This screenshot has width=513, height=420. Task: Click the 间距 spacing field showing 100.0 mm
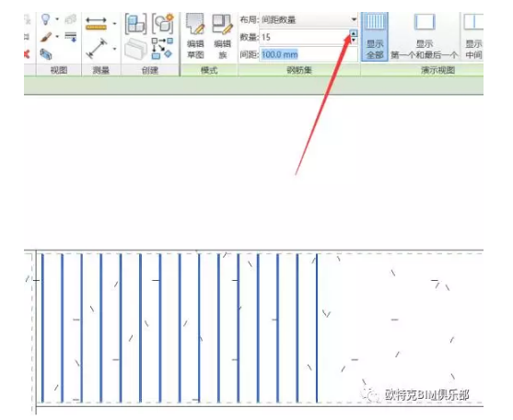(x=309, y=54)
